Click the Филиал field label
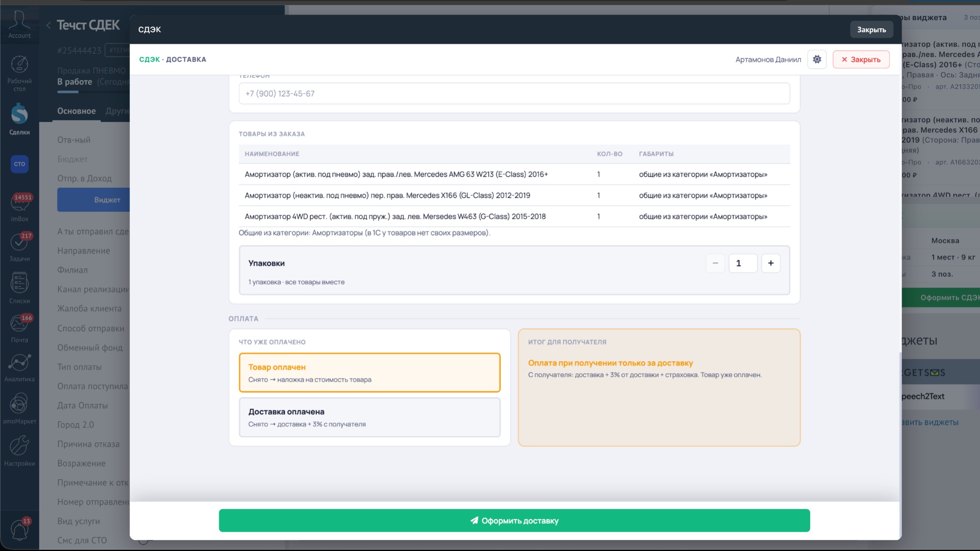980x551 pixels. (72, 270)
